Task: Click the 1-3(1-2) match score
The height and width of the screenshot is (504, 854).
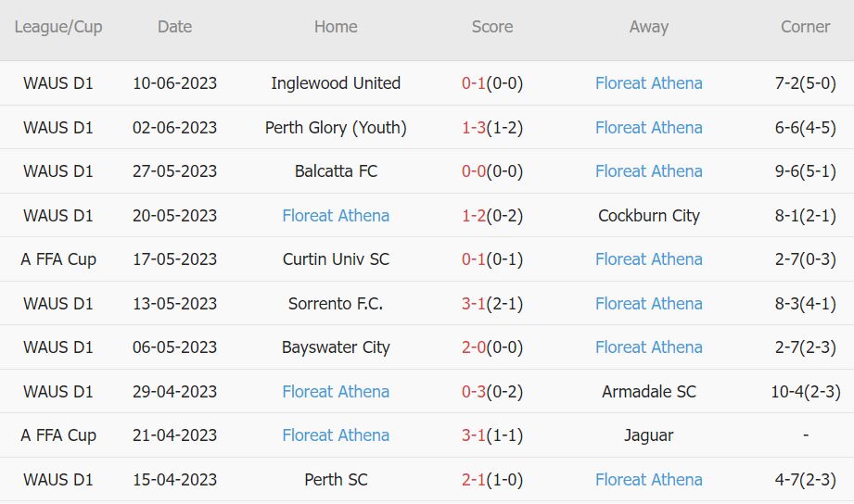Action: [x=492, y=128]
